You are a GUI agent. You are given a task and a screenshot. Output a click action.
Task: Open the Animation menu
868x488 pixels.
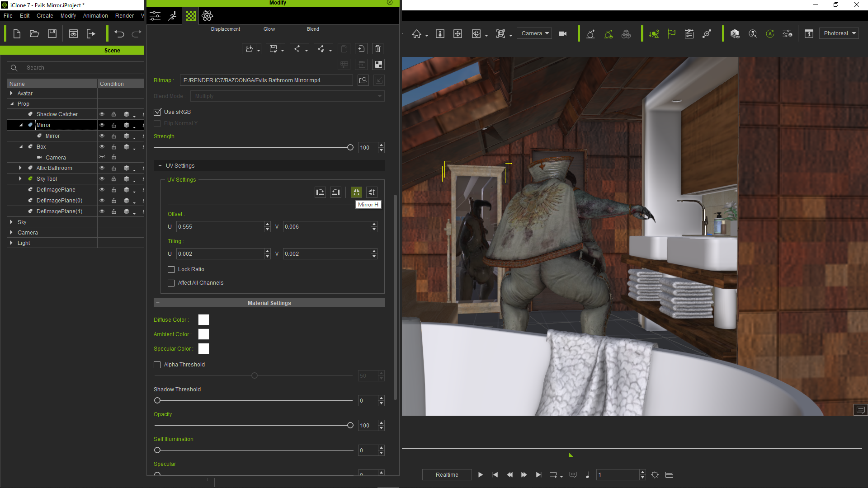(x=95, y=16)
